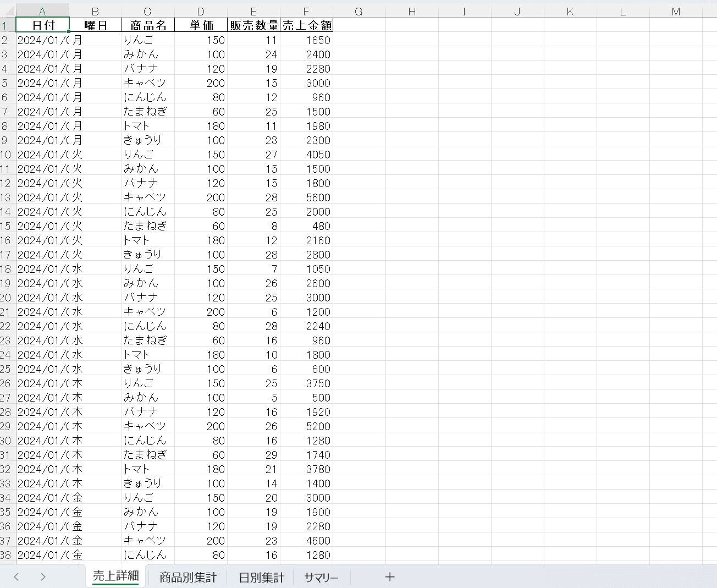
Task: Select the cell showing 4600
Action: click(306, 541)
